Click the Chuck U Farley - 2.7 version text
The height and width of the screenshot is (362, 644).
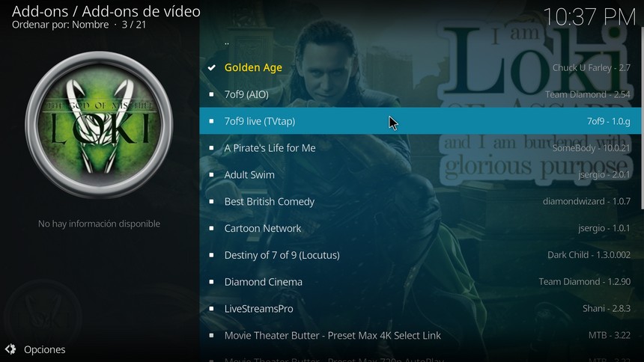coord(591,68)
